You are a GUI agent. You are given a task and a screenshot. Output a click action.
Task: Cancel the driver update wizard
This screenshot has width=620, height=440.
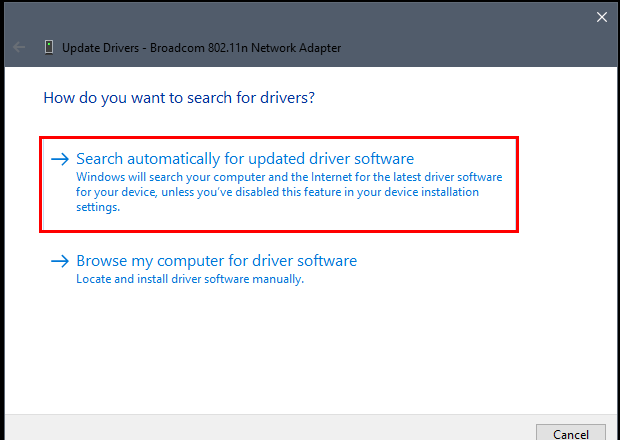tap(571, 434)
